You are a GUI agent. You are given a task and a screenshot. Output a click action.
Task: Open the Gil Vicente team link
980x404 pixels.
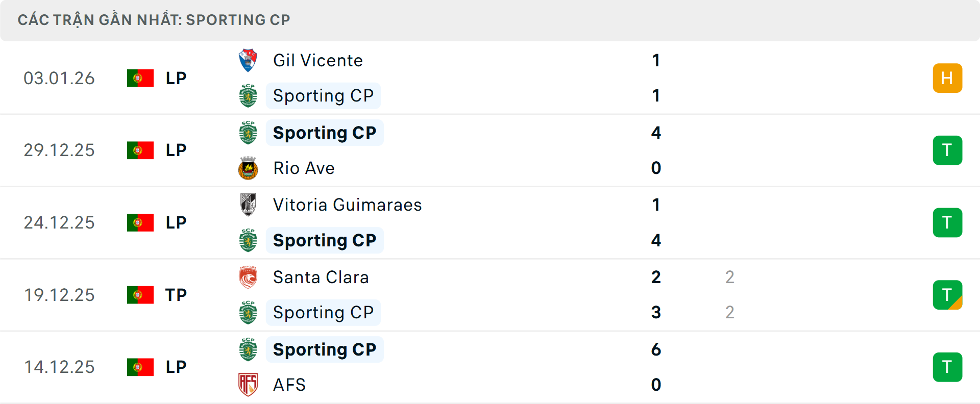pyautogui.click(x=317, y=60)
